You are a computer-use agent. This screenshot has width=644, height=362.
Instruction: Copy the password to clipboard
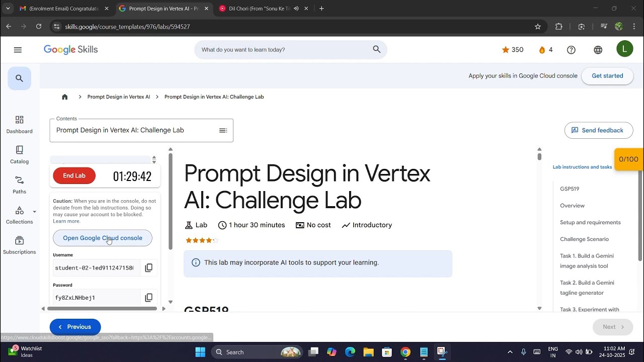[x=148, y=298]
